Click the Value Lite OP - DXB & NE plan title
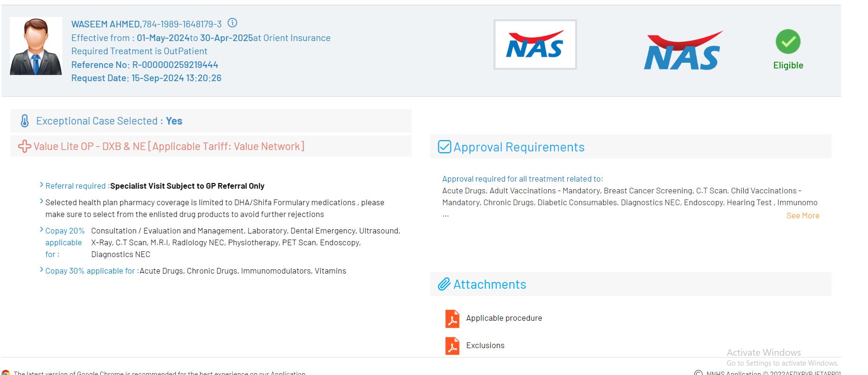868x375 pixels. [x=169, y=146]
